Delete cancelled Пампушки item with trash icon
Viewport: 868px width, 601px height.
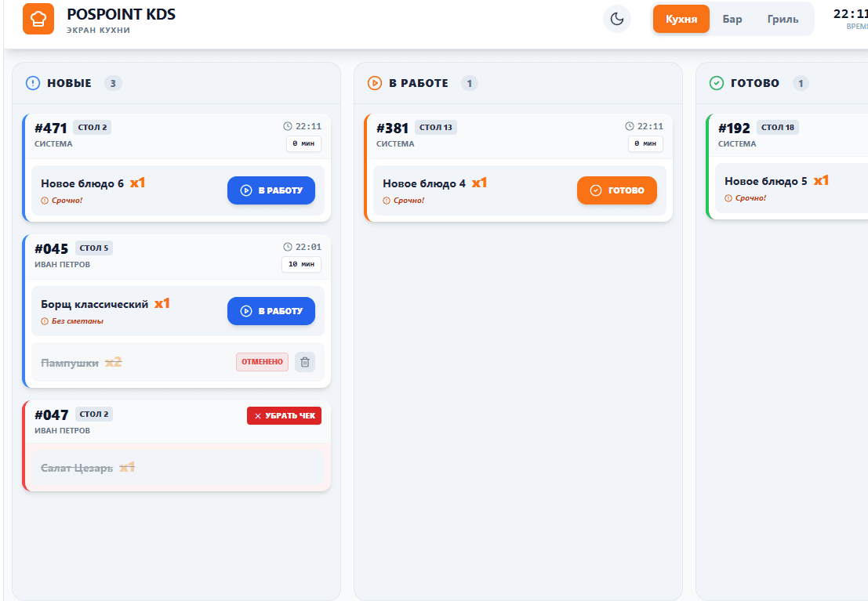[x=304, y=362]
